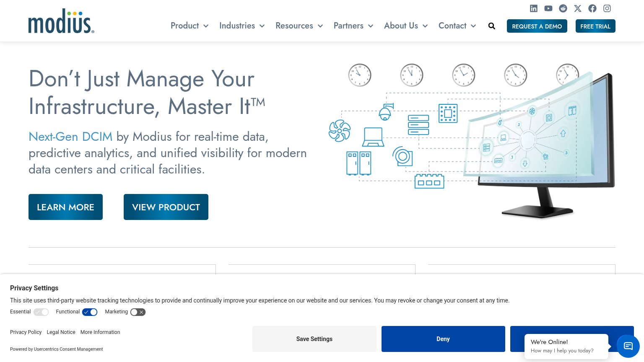The width and height of the screenshot is (644, 362).
Task: Click the search magnifier icon
Action: [x=492, y=26]
